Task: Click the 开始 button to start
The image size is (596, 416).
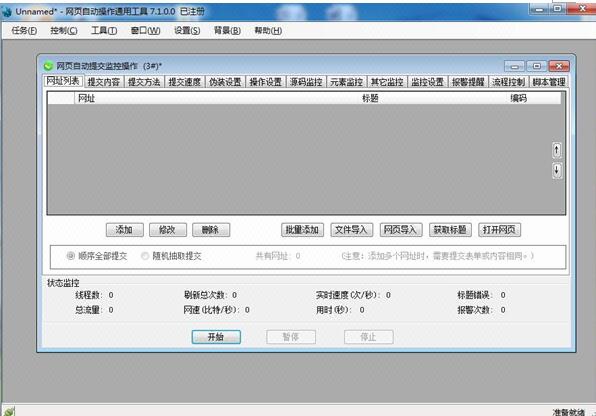Action: click(x=216, y=337)
